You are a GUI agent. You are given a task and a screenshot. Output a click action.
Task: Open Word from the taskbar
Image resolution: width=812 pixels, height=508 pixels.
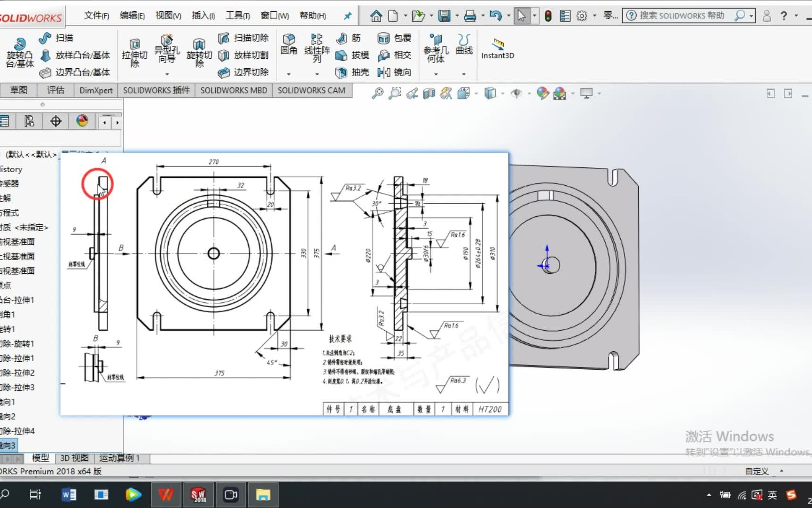tap(69, 495)
